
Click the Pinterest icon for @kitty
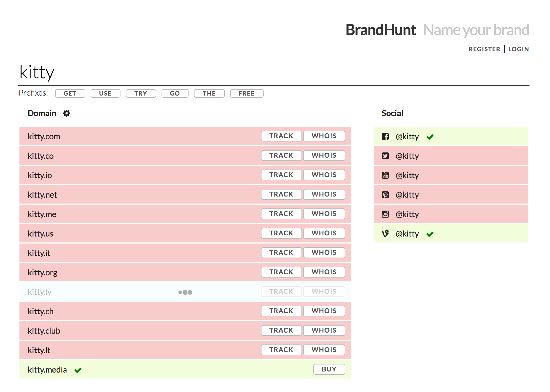point(385,195)
